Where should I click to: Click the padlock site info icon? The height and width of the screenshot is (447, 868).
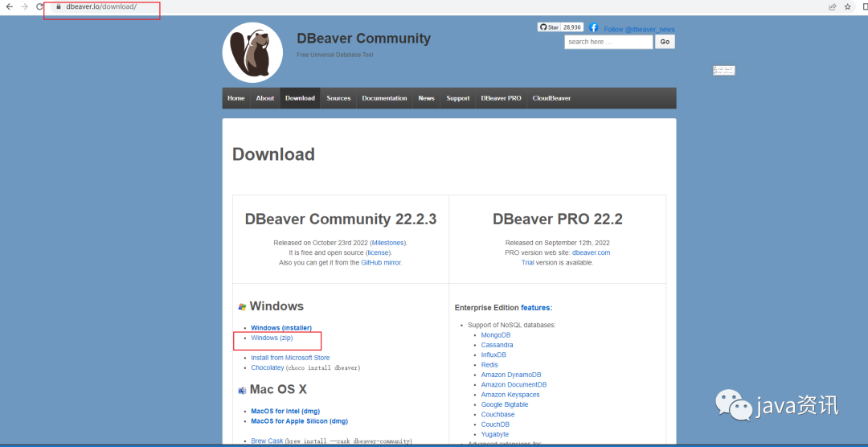58,6
